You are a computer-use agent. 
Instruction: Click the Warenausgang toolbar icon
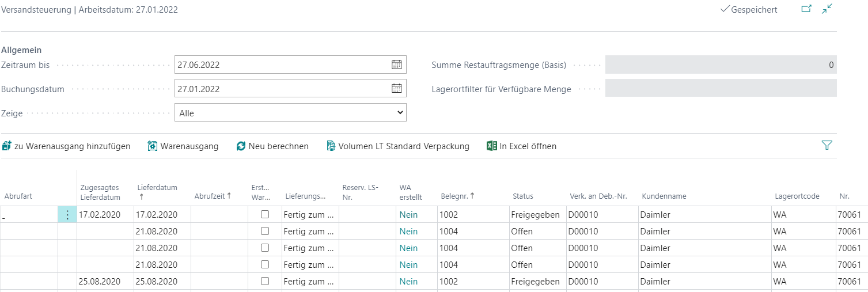pyautogui.click(x=153, y=146)
